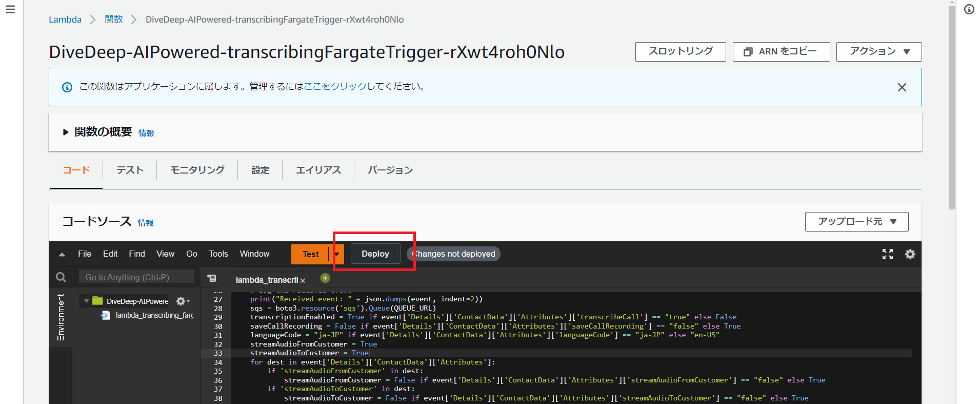
Task: Click the info panel icon at top right
Action: click(969, 9)
